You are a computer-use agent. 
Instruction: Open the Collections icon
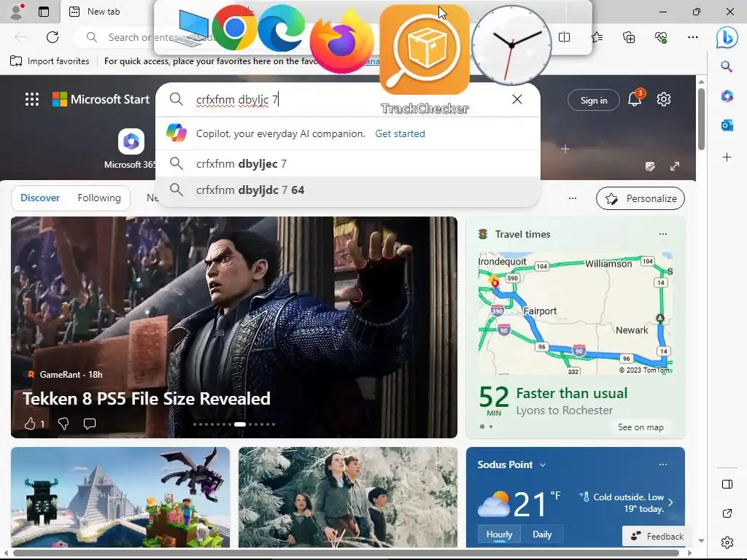pyautogui.click(x=629, y=37)
